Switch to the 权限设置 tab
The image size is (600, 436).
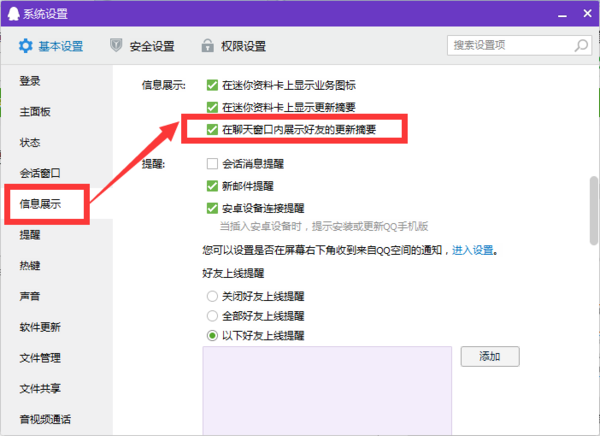(x=233, y=46)
